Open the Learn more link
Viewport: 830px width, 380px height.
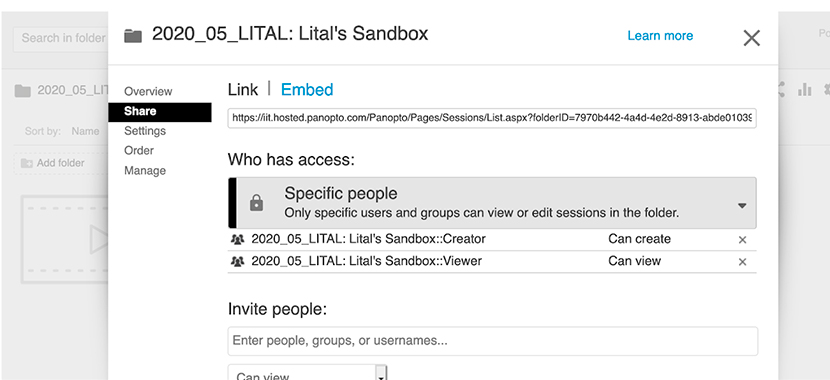[660, 35]
